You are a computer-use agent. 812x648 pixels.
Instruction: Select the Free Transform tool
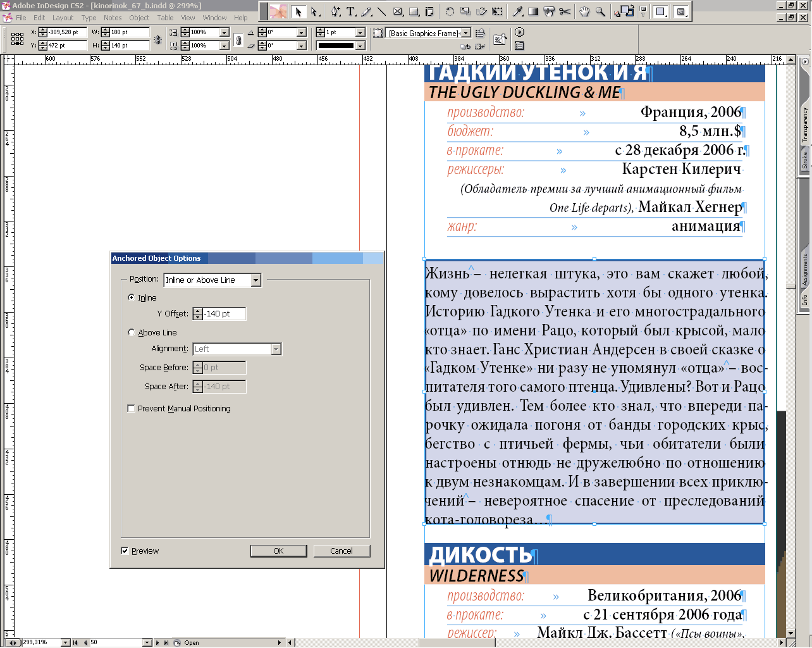point(497,11)
